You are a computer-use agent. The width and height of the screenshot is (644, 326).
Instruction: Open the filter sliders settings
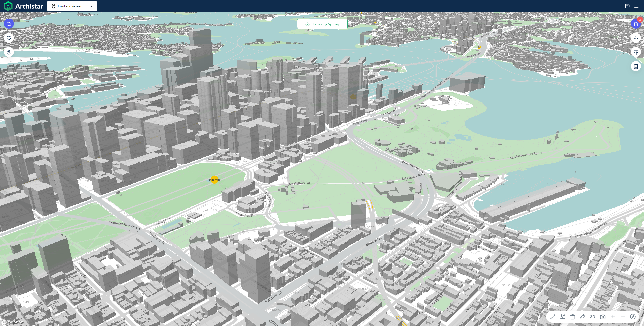[636, 52]
